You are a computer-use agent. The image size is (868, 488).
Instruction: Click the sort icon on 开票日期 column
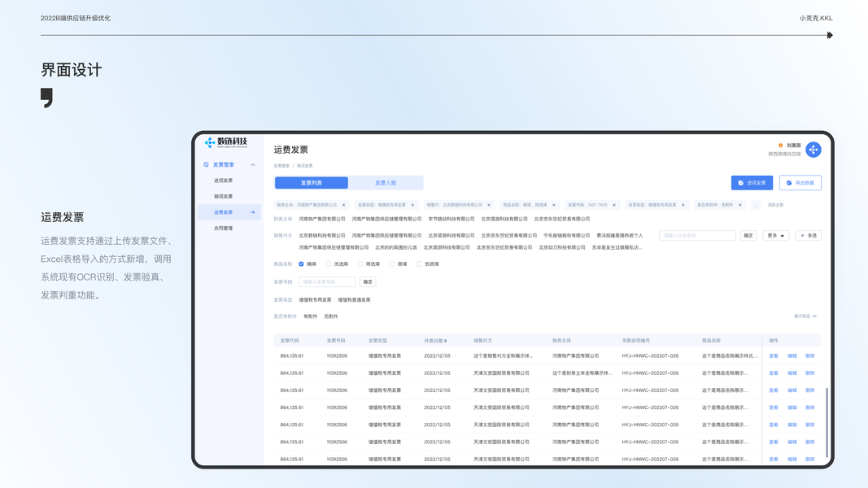click(446, 341)
